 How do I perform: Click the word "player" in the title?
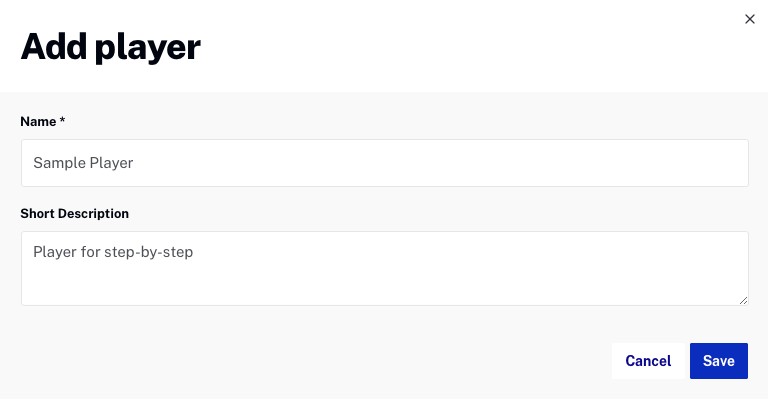[x=147, y=49]
